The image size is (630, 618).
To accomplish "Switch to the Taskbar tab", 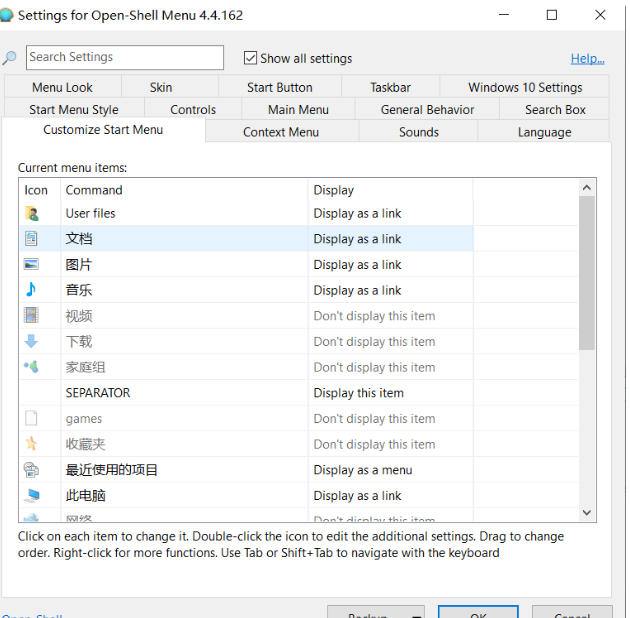I will pos(390,87).
